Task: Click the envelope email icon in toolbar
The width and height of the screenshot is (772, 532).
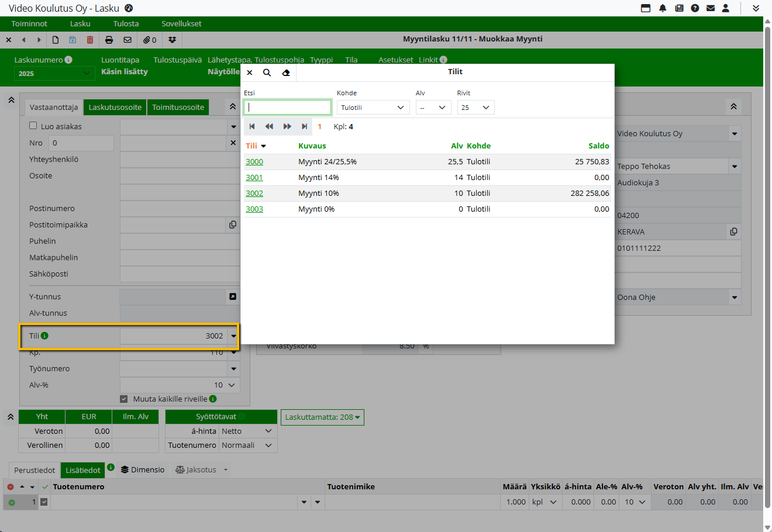Action: (x=127, y=40)
